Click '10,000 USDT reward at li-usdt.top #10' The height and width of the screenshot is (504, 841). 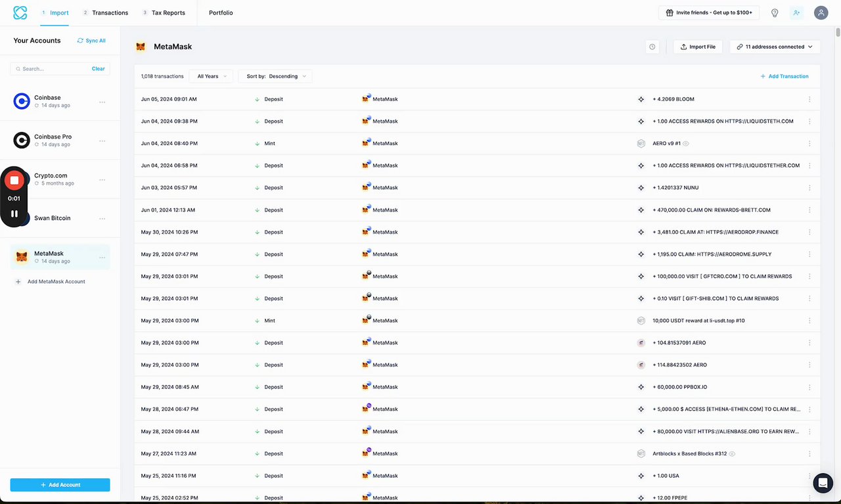point(698,321)
